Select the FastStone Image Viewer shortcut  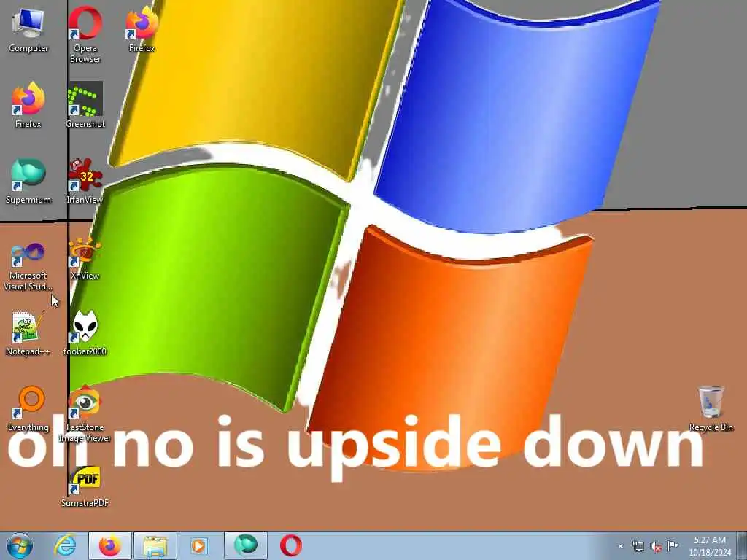(85, 414)
